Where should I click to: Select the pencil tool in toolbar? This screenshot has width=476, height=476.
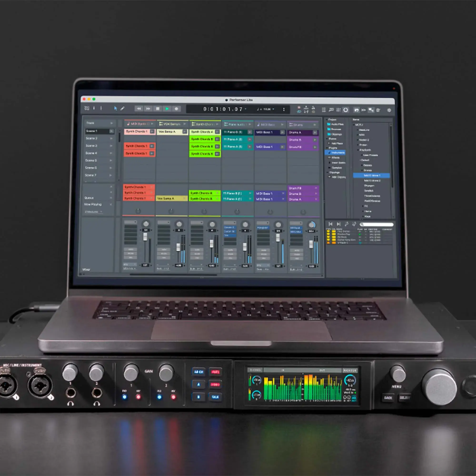point(122,108)
